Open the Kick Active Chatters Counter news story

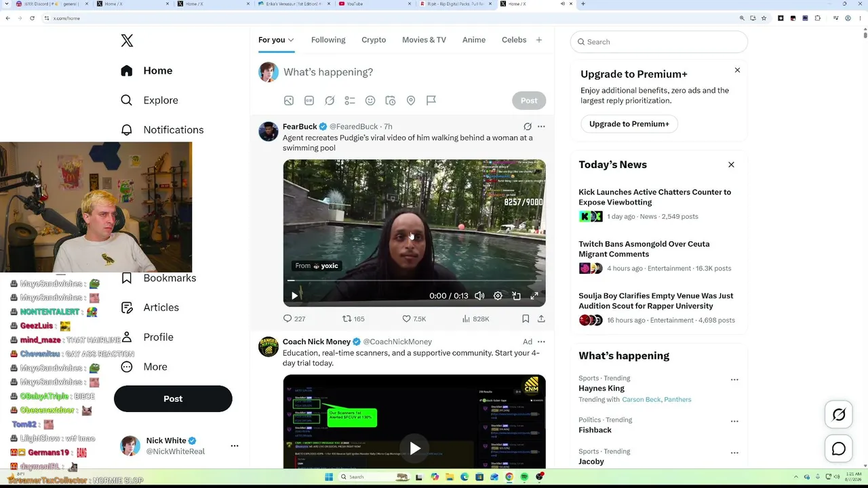pos(655,197)
